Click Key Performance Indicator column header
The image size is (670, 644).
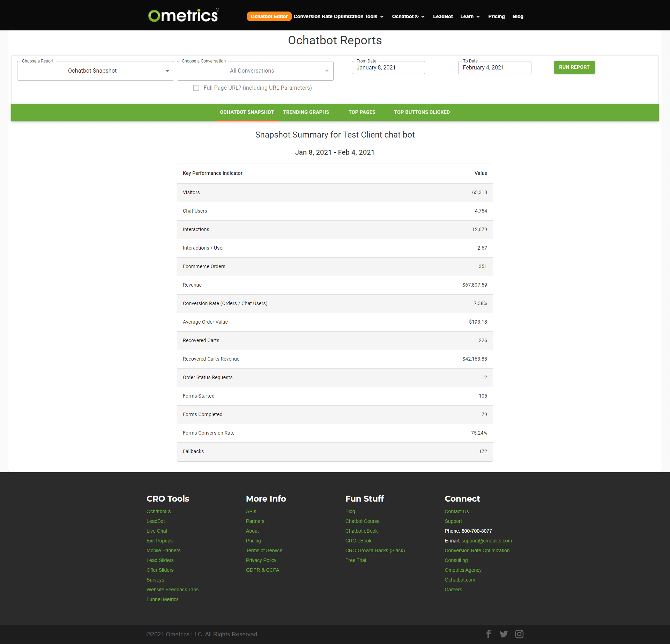(x=213, y=173)
